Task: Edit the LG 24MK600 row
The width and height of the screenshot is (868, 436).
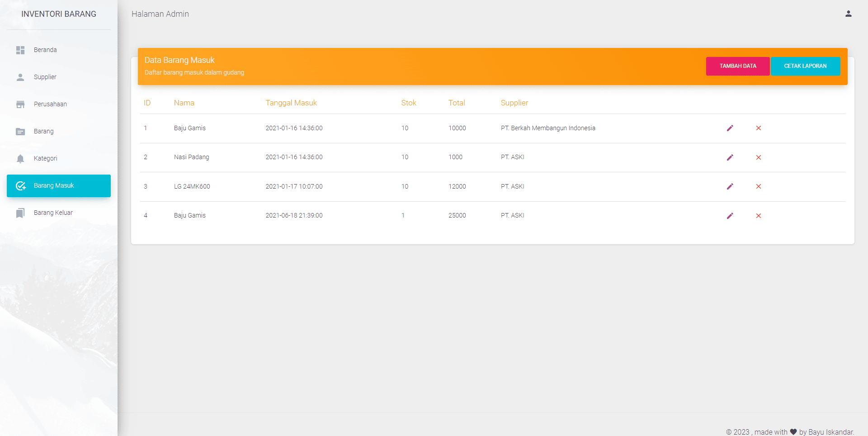Action: [730, 186]
